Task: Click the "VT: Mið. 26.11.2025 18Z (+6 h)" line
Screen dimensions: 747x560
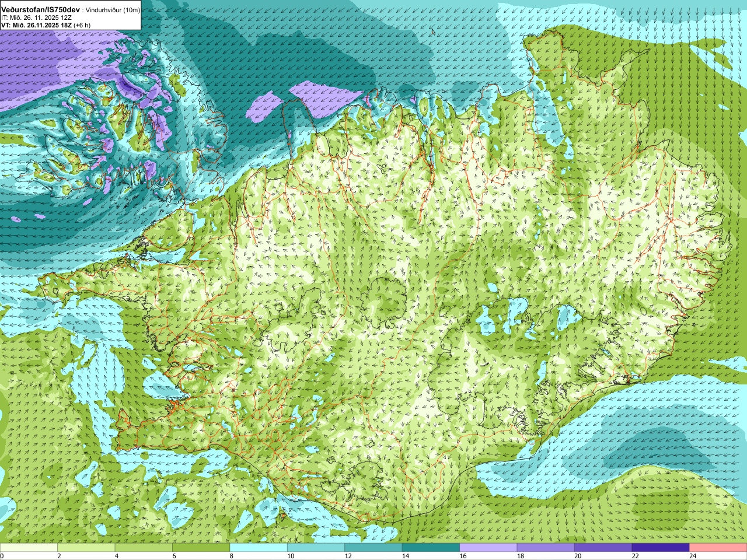Action: 46,25
